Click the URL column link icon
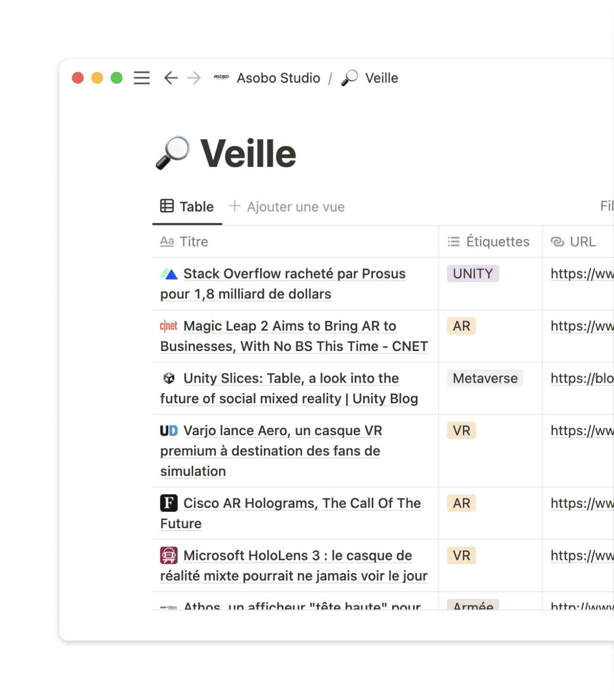Viewport: 614px width, 700px height. click(558, 242)
